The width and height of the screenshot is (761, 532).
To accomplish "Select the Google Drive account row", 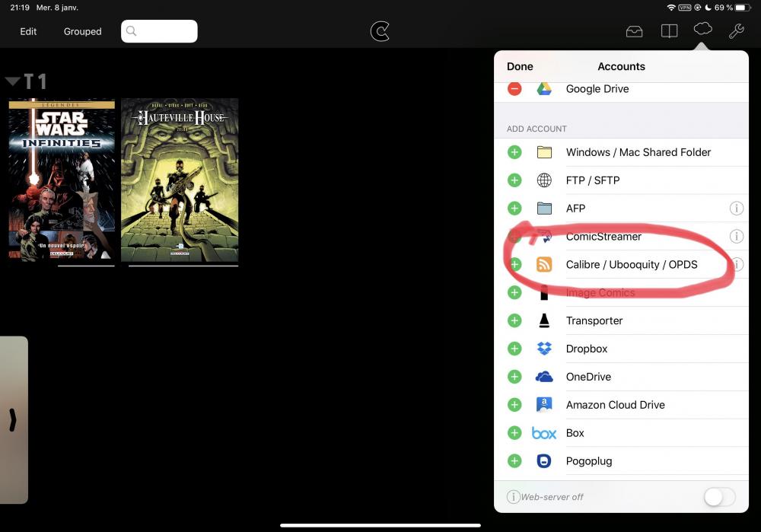I will [621, 89].
